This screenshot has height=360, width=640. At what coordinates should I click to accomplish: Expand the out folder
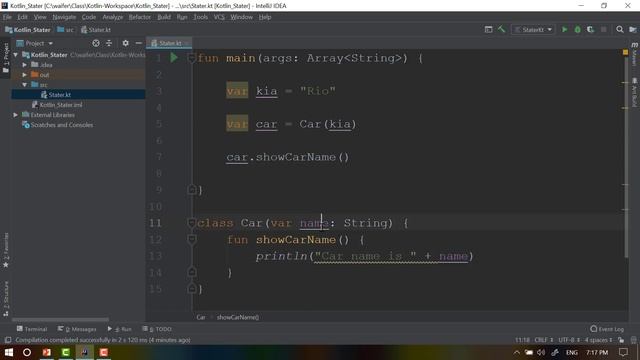(25, 75)
